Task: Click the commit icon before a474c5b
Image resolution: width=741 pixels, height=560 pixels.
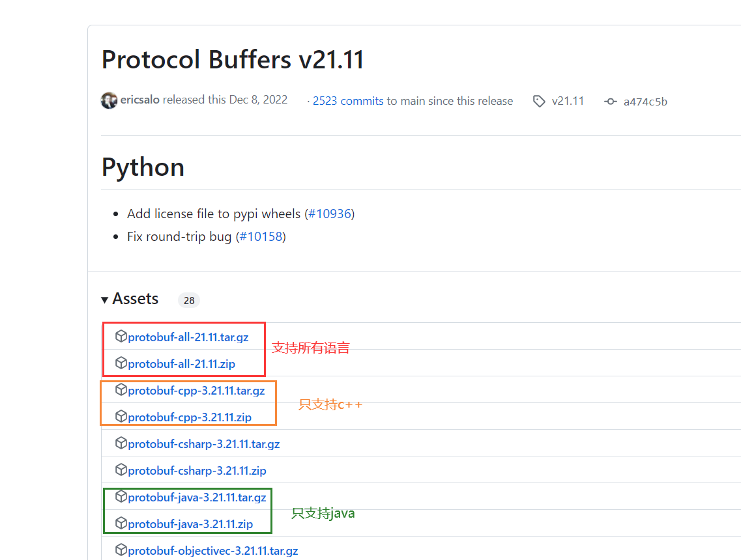Action: coord(609,101)
